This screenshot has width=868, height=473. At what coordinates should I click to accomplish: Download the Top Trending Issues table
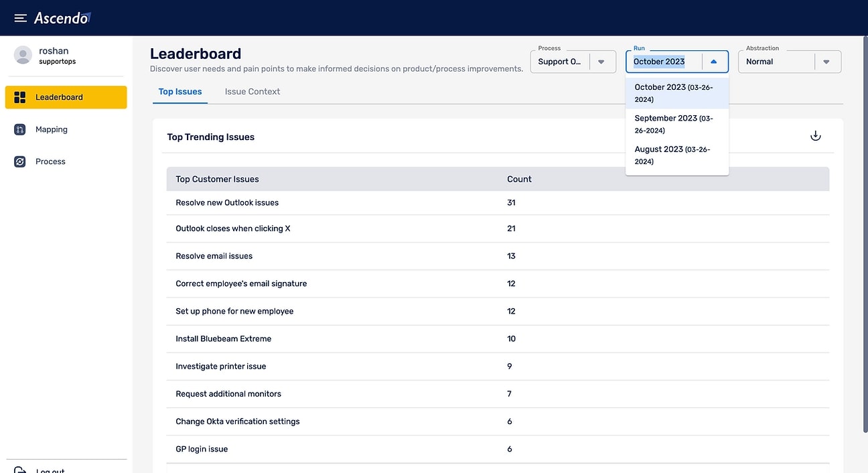(815, 136)
